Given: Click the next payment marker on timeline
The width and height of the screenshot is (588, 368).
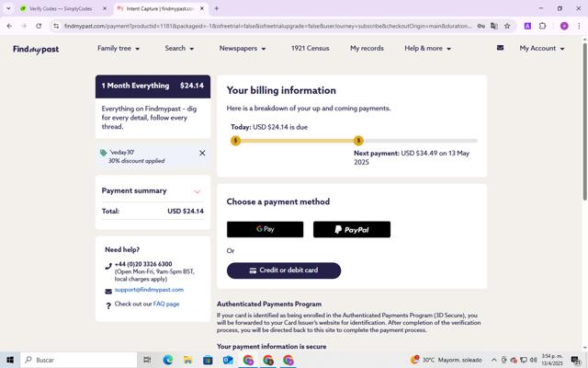Looking at the screenshot, I should pos(358,141).
